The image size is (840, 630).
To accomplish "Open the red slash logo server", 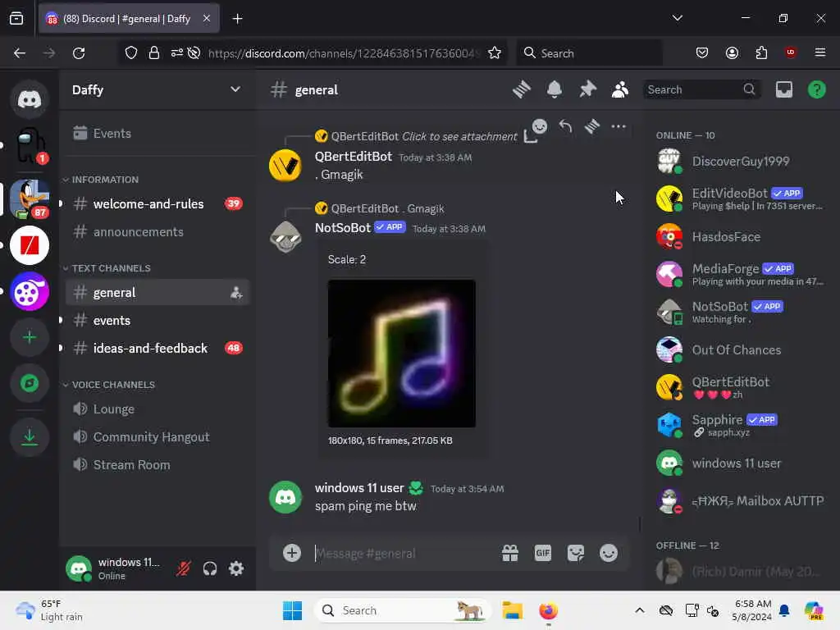I will tap(30, 245).
